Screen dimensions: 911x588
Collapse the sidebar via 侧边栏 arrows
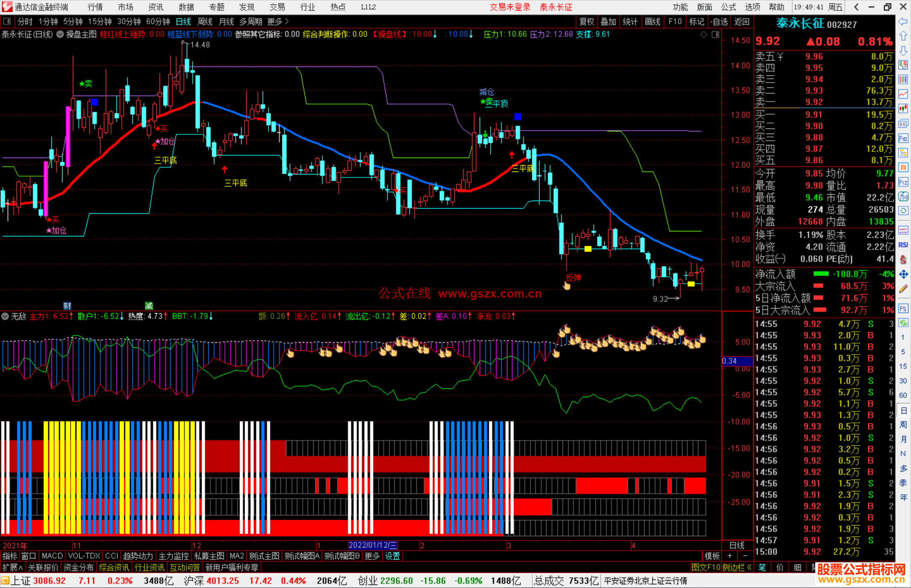[x=737, y=567]
